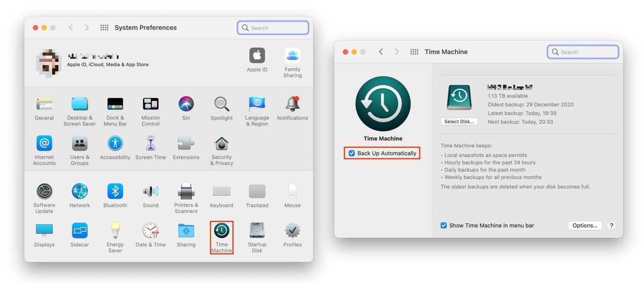Click search field in System Preferences window
Viewport: 644px width, 283px height.
[273, 28]
